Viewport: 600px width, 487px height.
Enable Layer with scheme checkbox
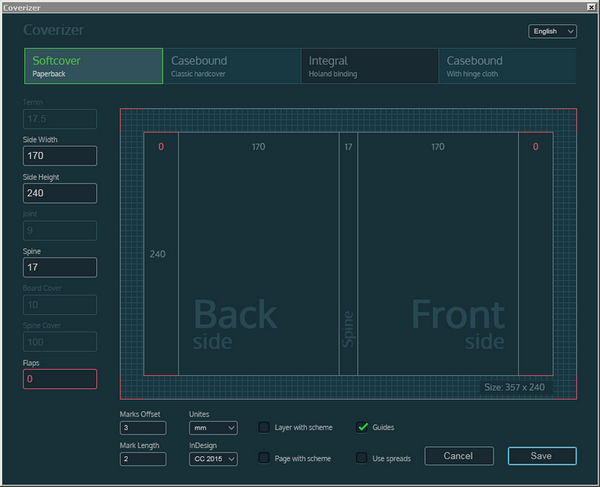click(x=264, y=428)
